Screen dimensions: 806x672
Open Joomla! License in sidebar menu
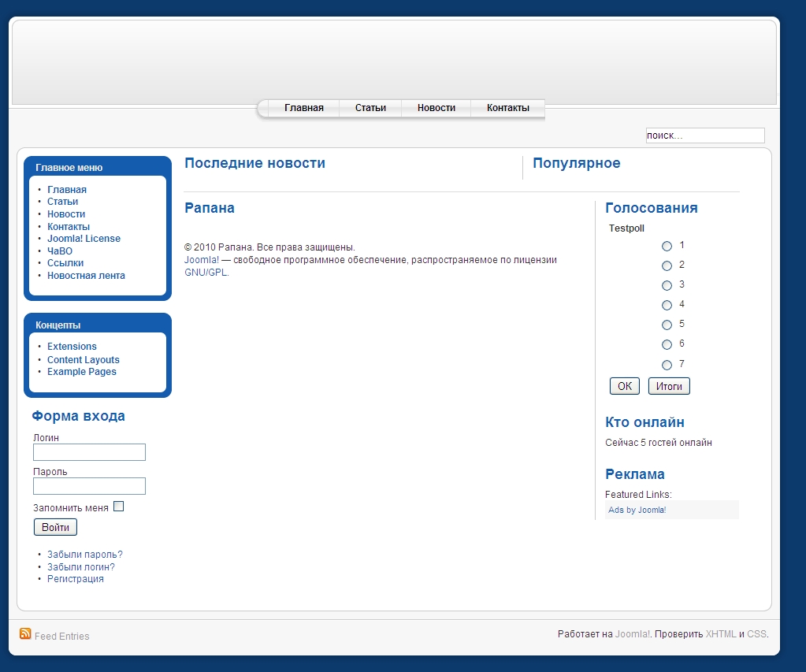[x=84, y=239]
